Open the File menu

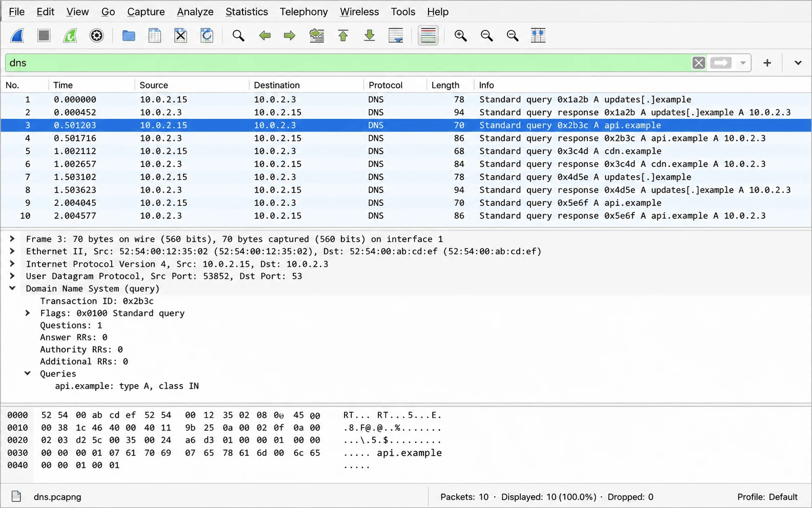pyautogui.click(x=17, y=12)
